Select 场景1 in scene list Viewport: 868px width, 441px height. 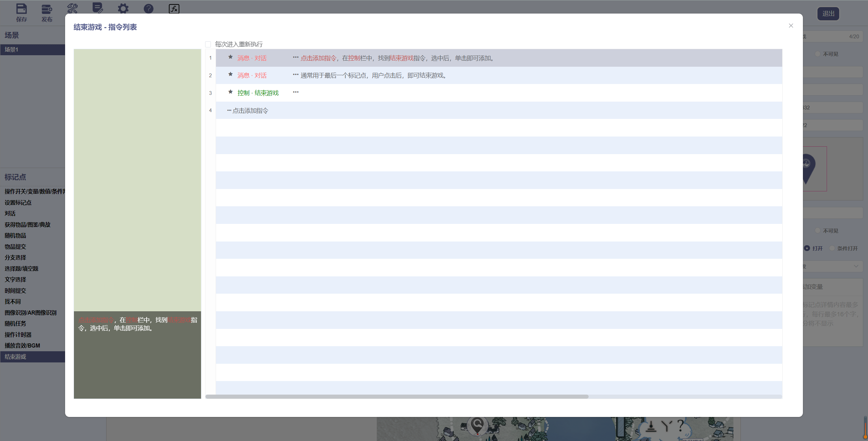[12, 49]
